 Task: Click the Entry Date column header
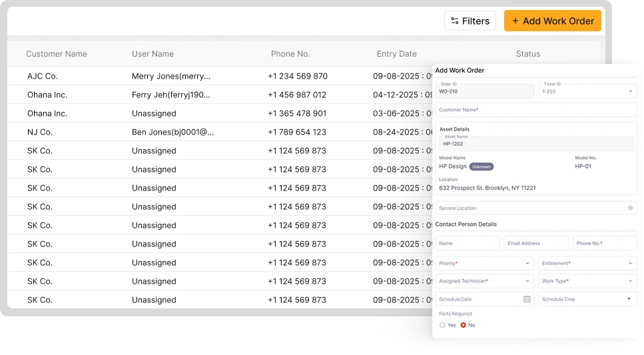(397, 54)
